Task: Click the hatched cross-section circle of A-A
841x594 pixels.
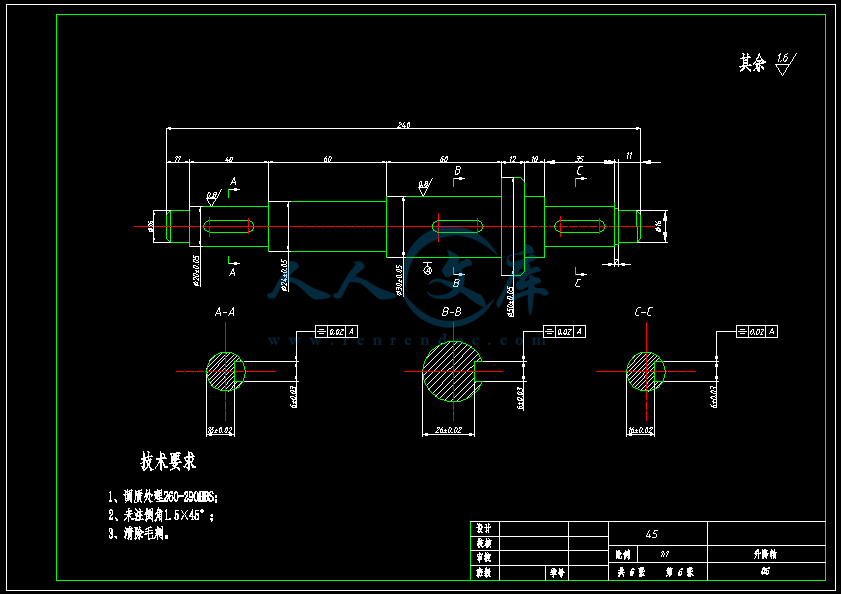Action: tap(226, 371)
